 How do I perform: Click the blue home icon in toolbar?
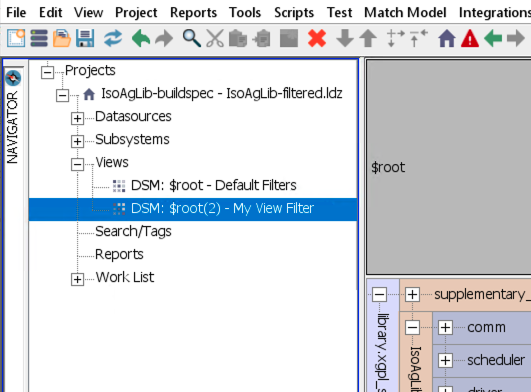pyautogui.click(x=447, y=38)
